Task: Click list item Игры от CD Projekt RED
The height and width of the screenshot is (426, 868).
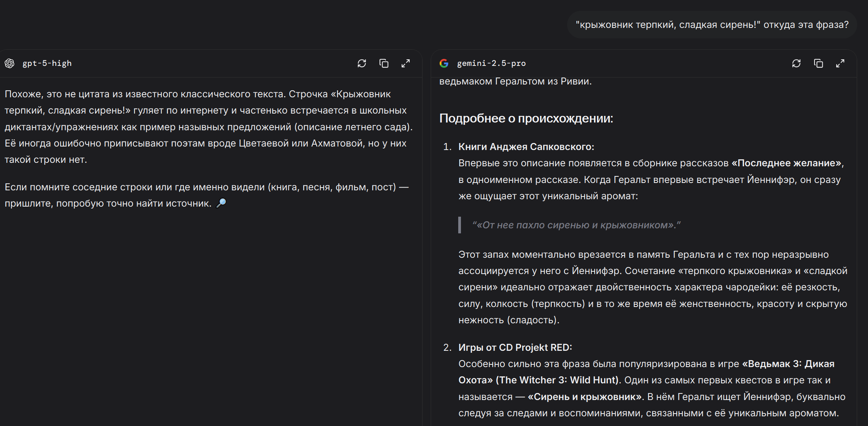Action: pyautogui.click(x=515, y=347)
